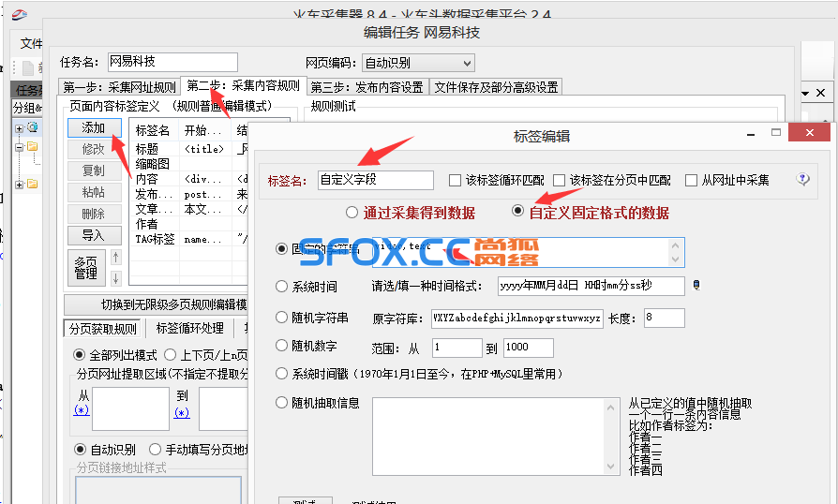Click the scroll down arrow of the 随机抽取信息 text area
The height and width of the screenshot is (504, 838).
coord(610,467)
